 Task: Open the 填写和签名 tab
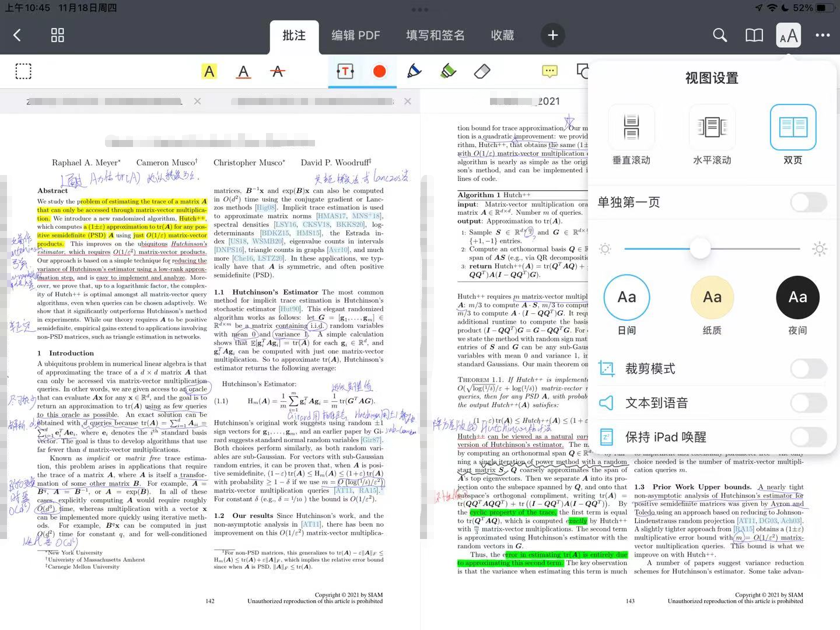[x=435, y=35]
